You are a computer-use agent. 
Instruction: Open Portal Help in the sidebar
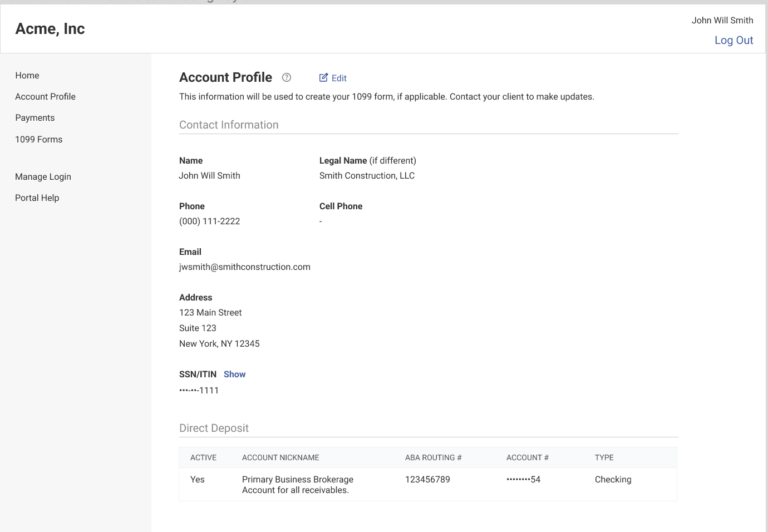tap(37, 198)
